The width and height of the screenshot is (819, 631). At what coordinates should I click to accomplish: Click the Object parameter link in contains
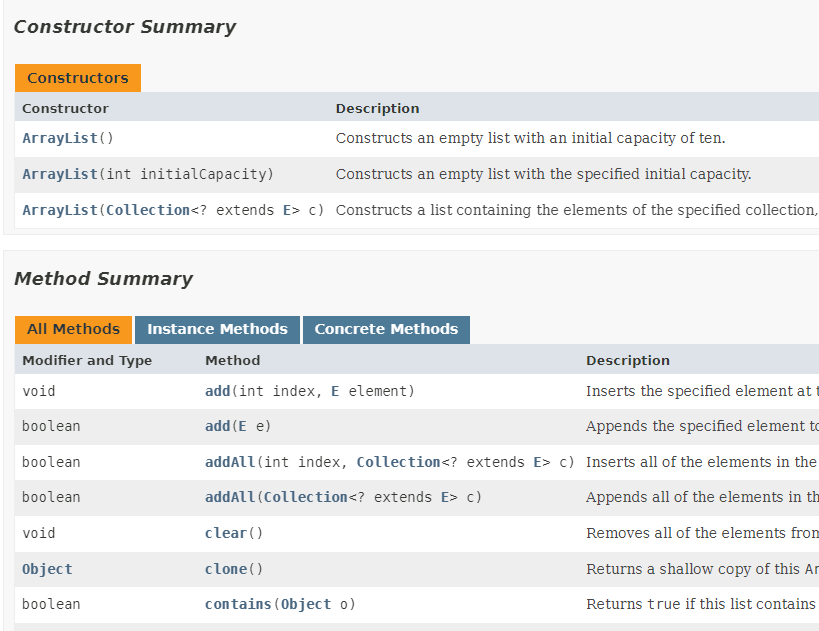click(x=306, y=604)
